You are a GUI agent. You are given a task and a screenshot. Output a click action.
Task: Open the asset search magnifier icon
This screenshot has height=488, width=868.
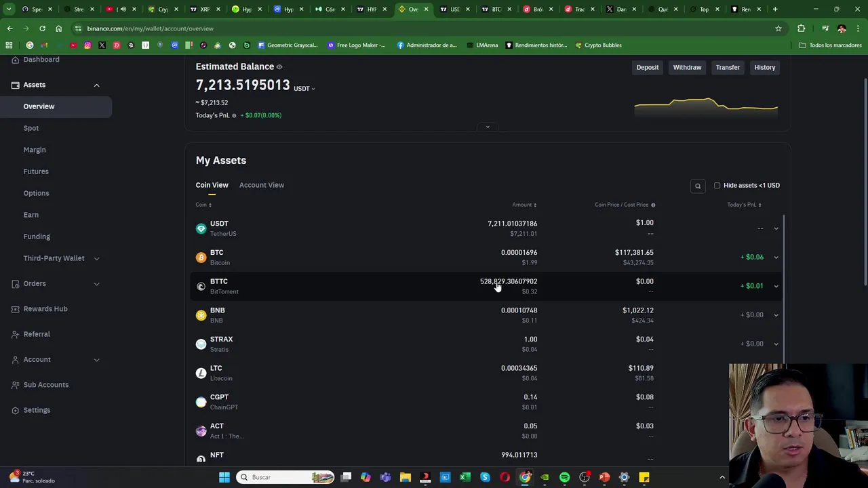697,186
